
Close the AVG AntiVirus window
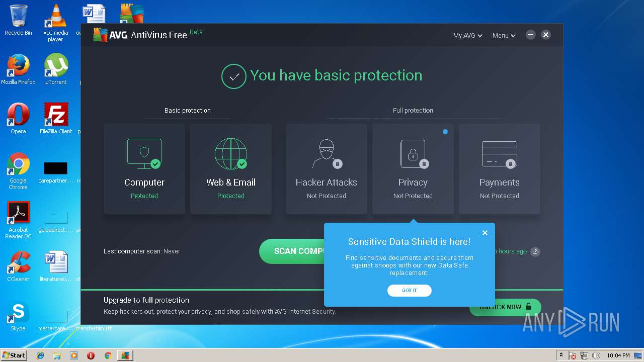coord(546,35)
